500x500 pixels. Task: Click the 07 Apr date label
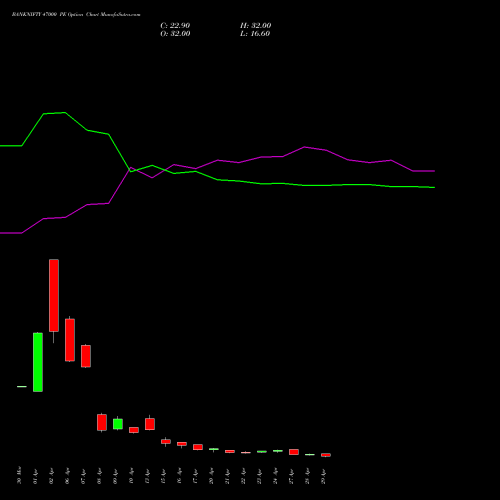tap(83, 476)
